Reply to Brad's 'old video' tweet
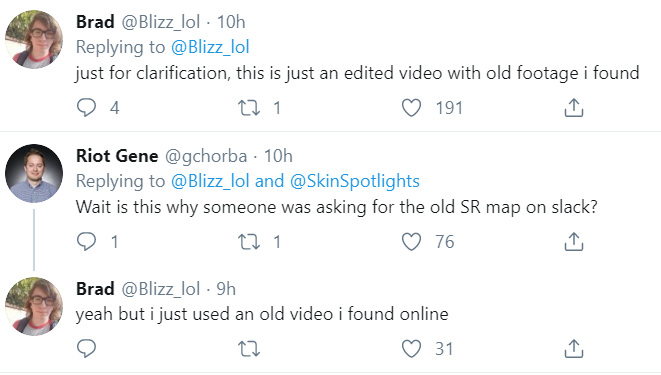The width and height of the screenshot is (661, 375). coord(86,349)
